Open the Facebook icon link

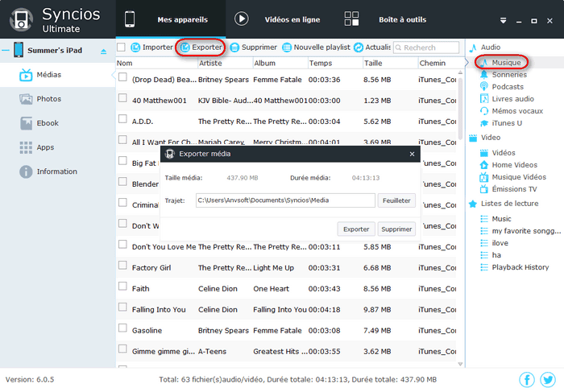pyautogui.click(x=527, y=380)
